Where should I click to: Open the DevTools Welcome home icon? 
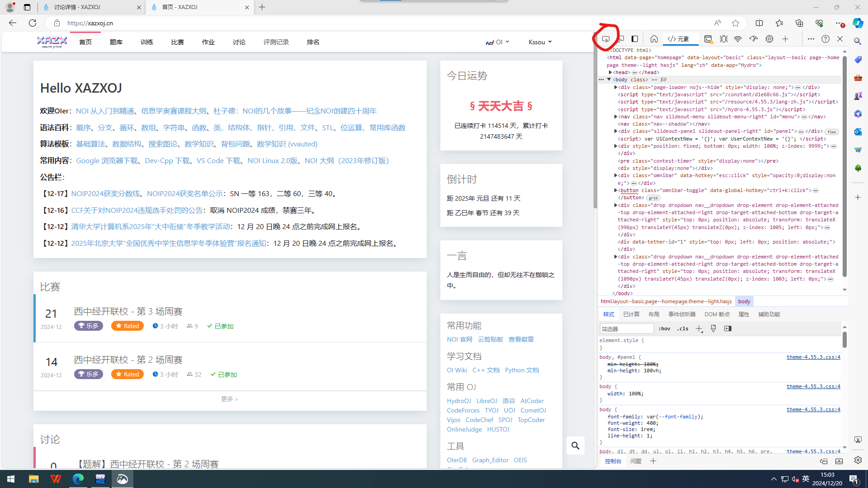click(654, 39)
